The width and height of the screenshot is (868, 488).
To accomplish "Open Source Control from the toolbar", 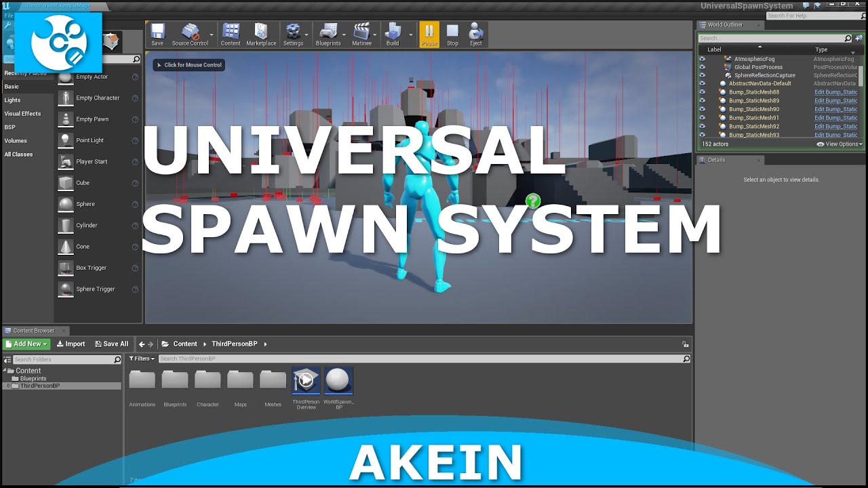I will click(x=190, y=34).
